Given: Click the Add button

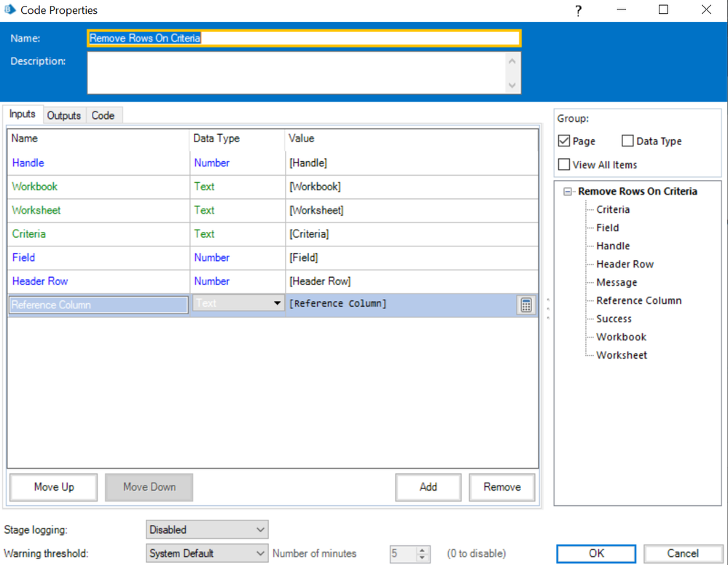Looking at the screenshot, I should coord(428,487).
